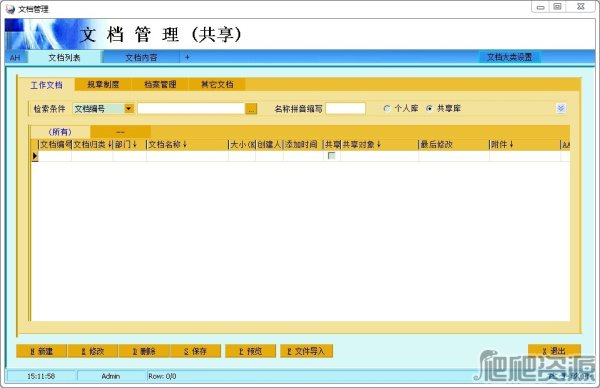Click the 新建 button
Viewport: 600px width, 388px height.
pyautogui.click(x=41, y=351)
